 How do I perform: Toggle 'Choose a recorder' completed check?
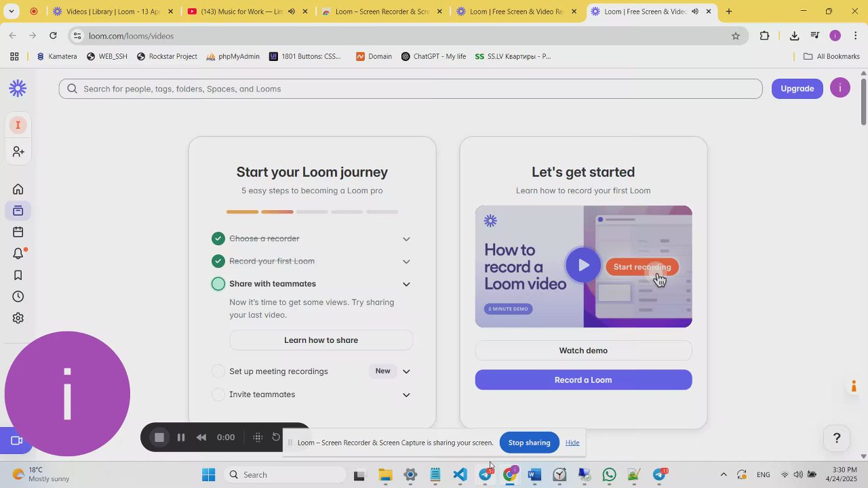(218, 239)
